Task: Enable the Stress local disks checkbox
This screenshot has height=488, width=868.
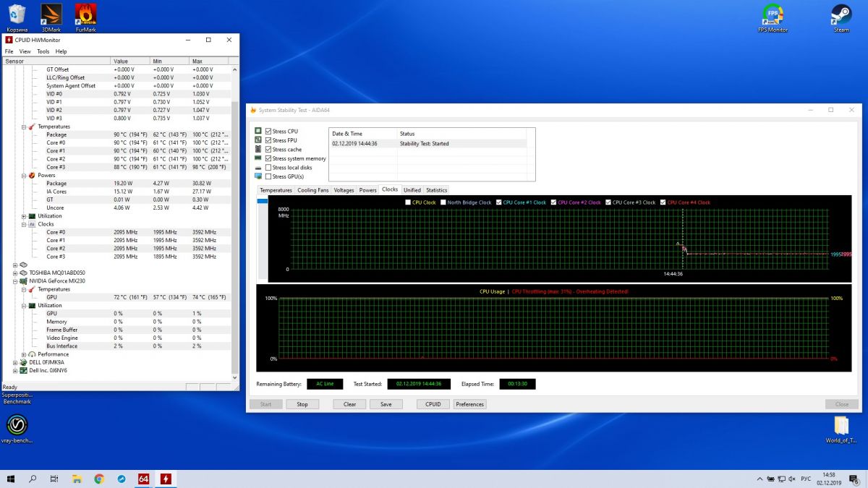Action: click(268, 167)
